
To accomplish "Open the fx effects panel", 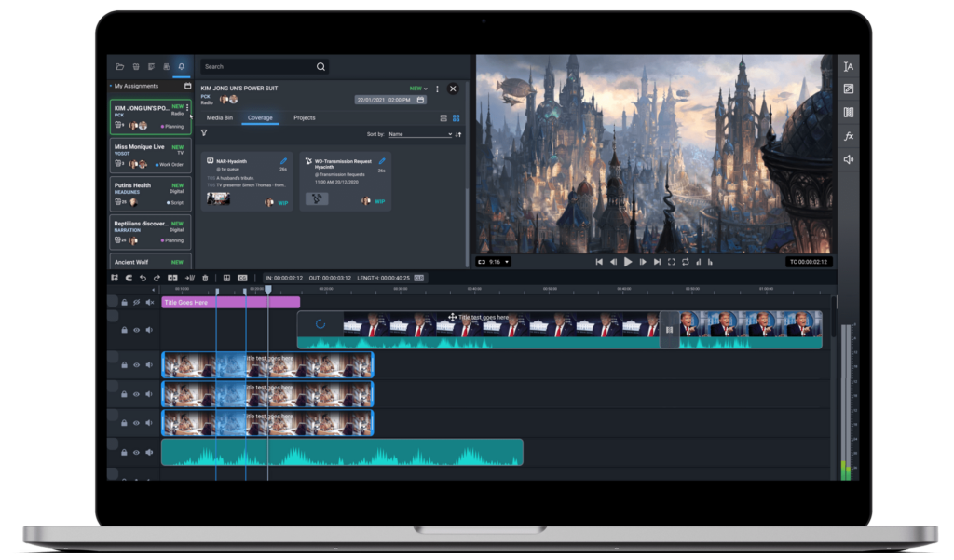I will point(848,136).
